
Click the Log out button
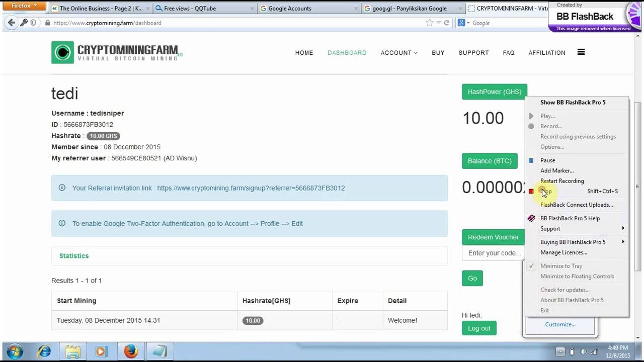click(x=479, y=328)
